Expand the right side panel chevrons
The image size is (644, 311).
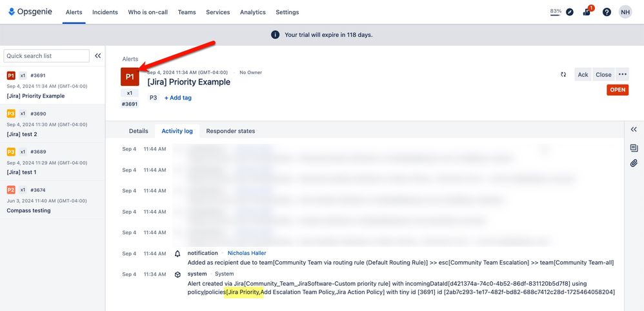point(634,130)
